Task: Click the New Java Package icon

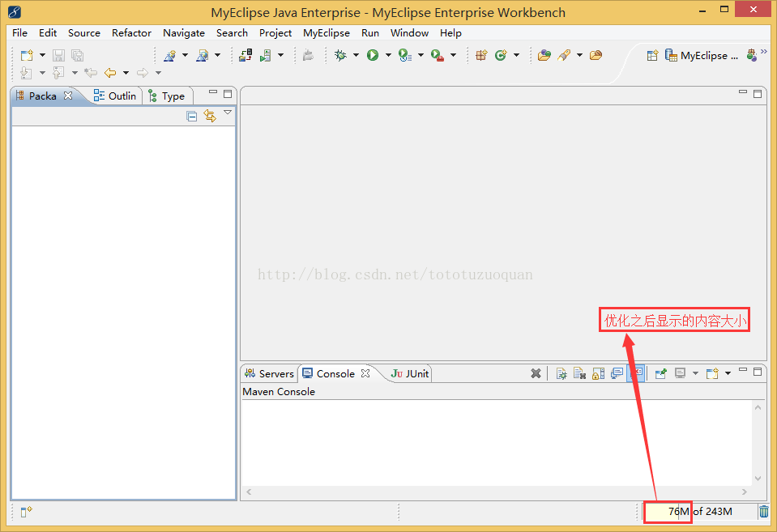Action: click(481, 55)
